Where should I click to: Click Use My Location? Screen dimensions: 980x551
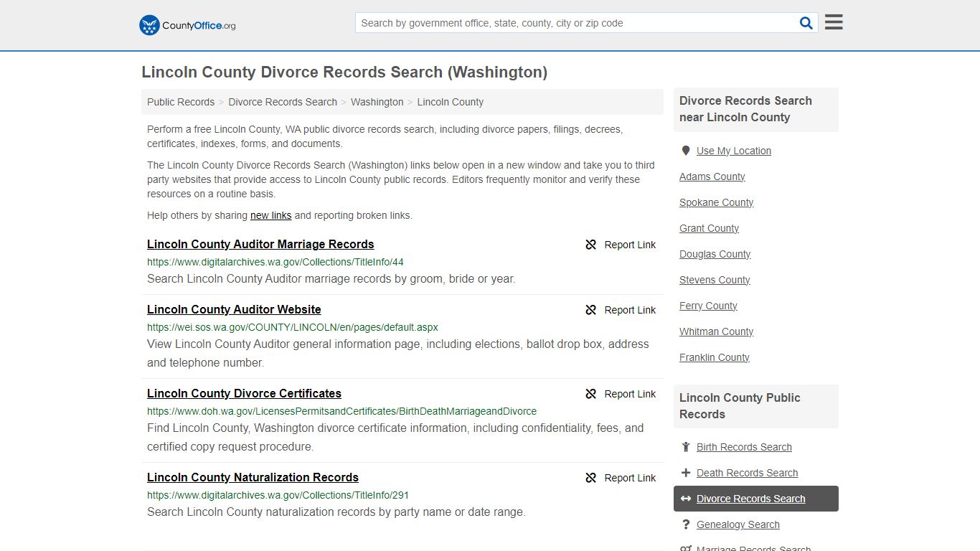pyautogui.click(x=734, y=151)
